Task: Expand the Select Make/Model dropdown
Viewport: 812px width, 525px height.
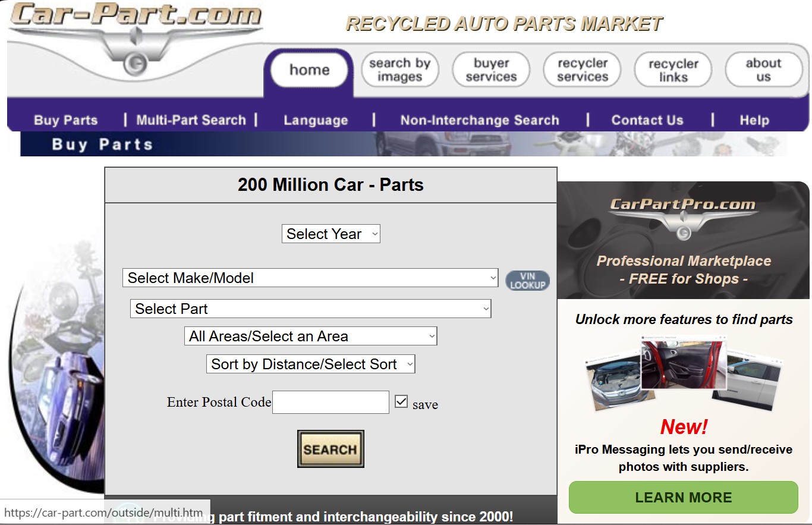Action: tap(310, 278)
